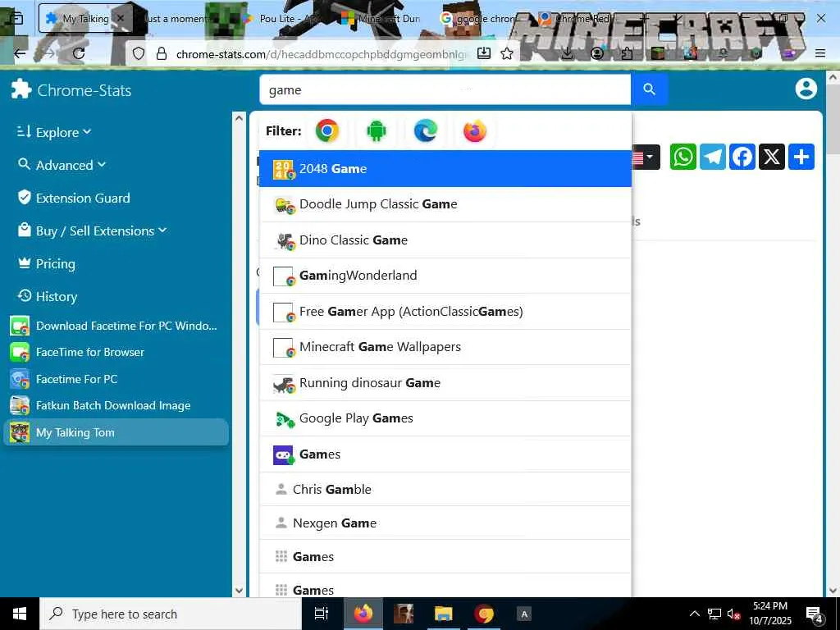The width and height of the screenshot is (840, 630).
Task: Click the tracking protection shield icon
Action: (x=139, y=53)
